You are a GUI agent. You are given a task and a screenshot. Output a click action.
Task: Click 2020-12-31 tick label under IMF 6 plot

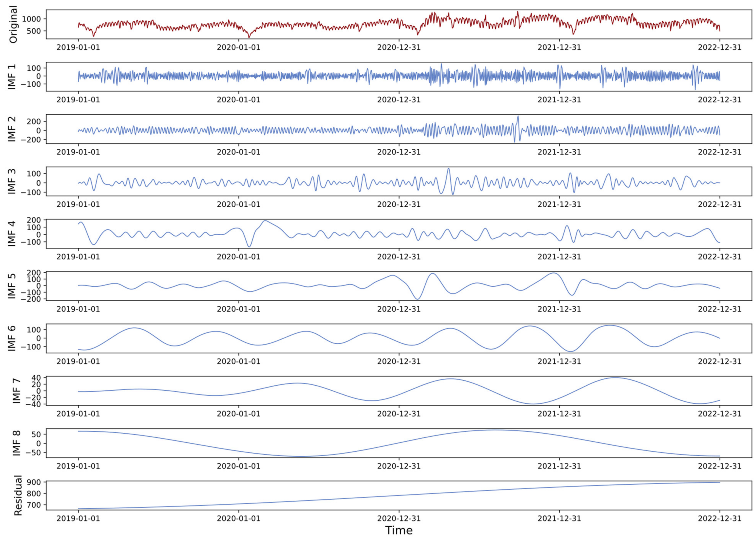pos(399,361)
